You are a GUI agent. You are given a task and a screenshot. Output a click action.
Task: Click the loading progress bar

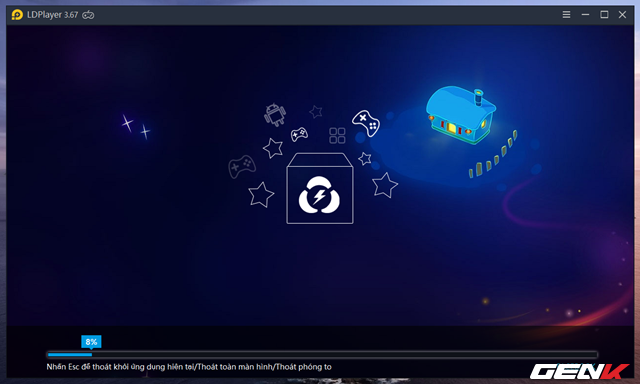pyautogui.click(x=322, y=355)
